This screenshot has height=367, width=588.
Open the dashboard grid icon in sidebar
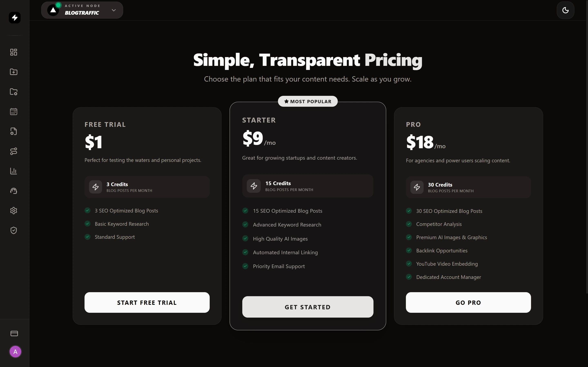point(14,52)
